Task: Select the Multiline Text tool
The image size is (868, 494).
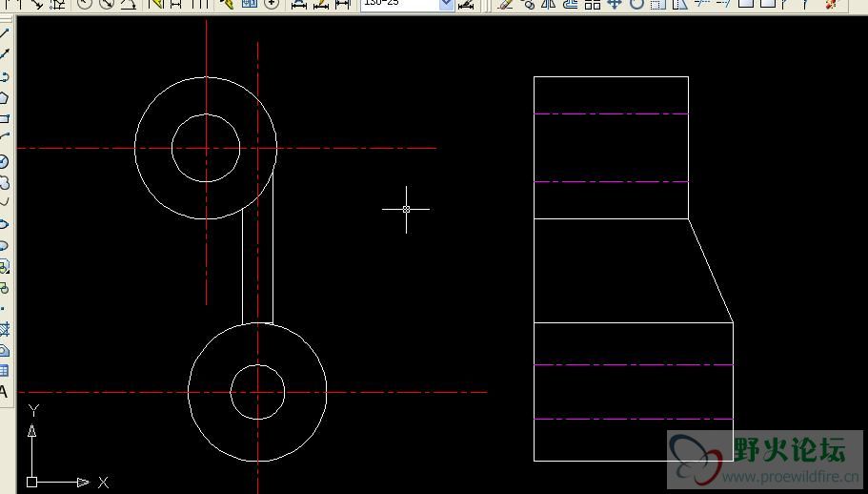Action: (5, 392)
